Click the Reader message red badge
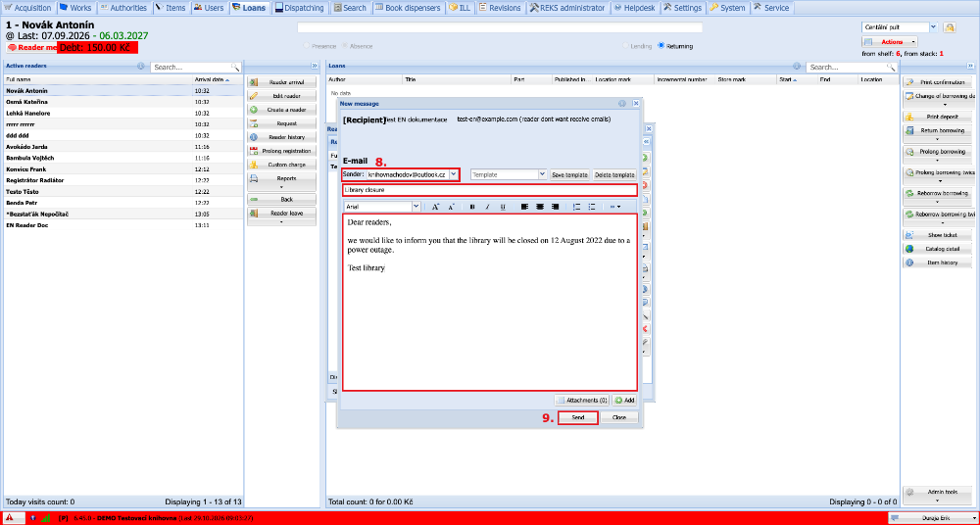980x525 pixels. [32, 47]
